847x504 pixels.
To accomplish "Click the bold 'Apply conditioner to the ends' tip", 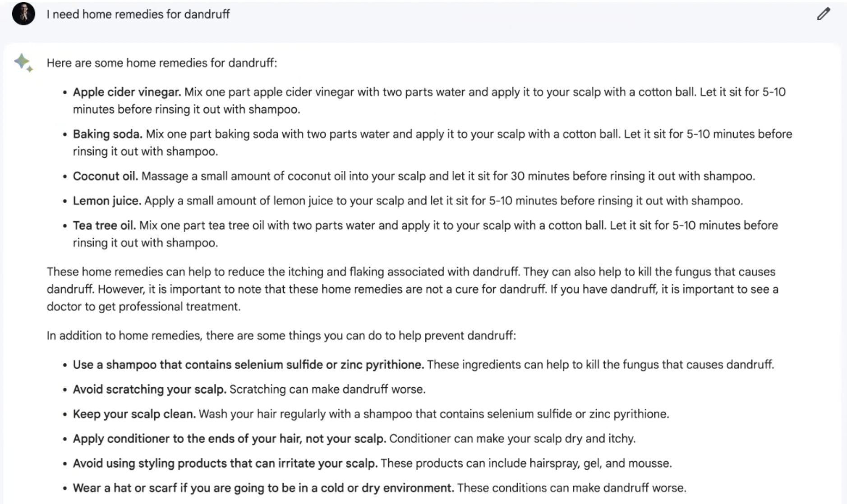I will point(229,439).
